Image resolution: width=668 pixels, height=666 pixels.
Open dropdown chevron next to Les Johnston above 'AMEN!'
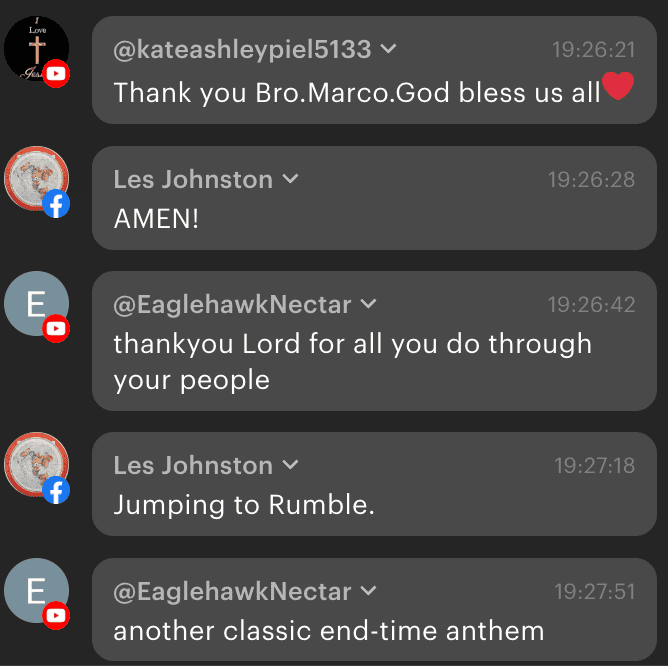tap(290, 179)
